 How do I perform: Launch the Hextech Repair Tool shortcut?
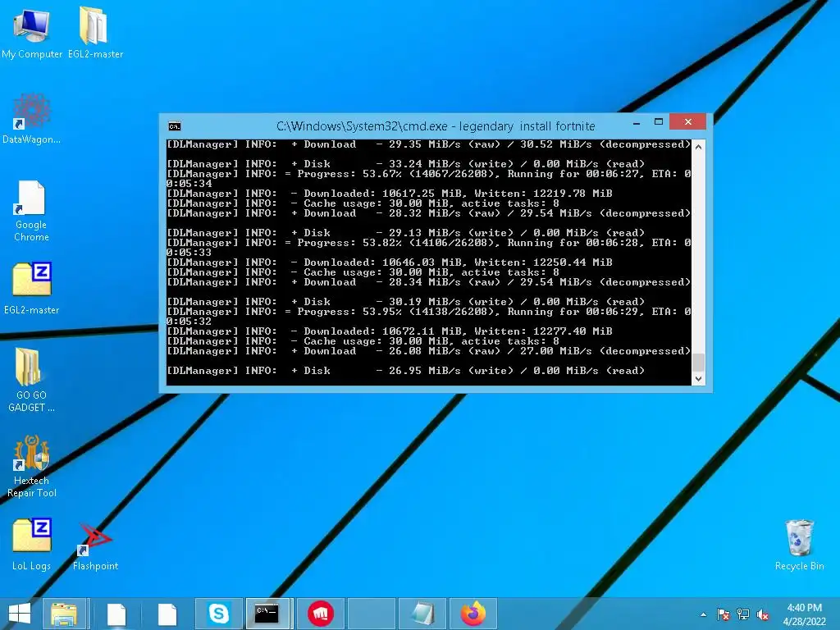pyautogui.click(x=32, y=467)
